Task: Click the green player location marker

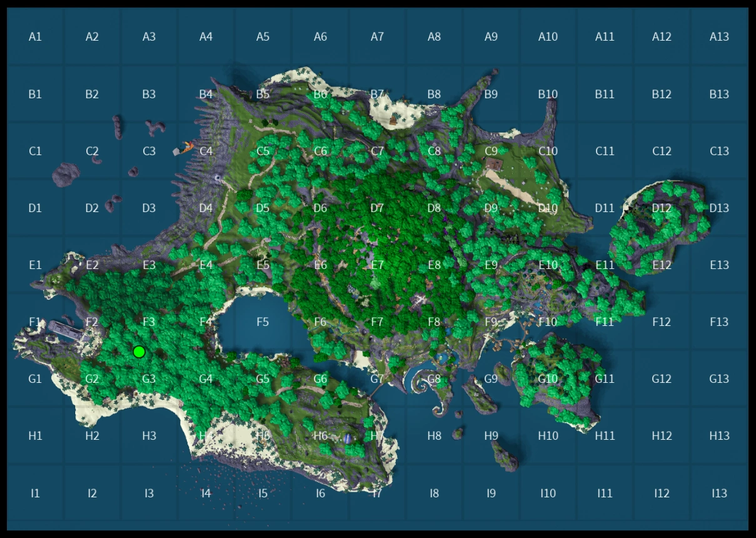Action: tap(139, 352)
